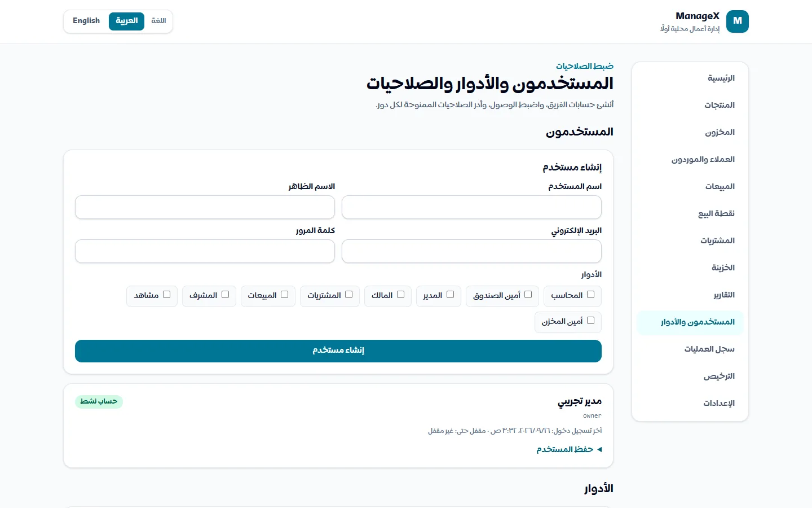Select المستخدمون والأدوار in the sidebar
This screenshot has width=812, height=508.
(690, 322)
